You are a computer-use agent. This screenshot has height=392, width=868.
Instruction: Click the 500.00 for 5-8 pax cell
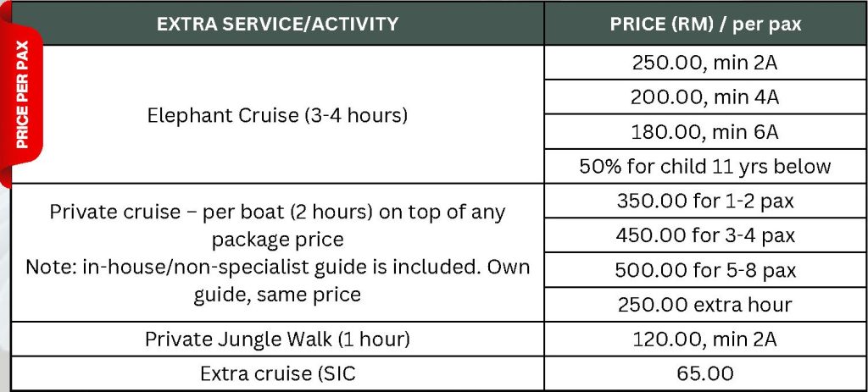pos(705,269)
